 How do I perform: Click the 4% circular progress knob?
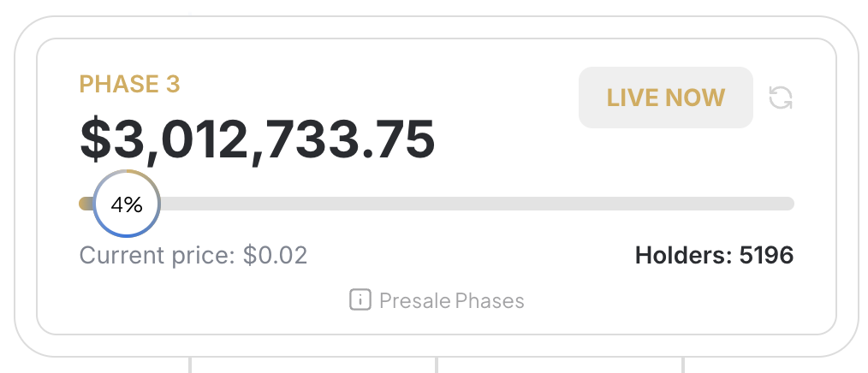(126, 204)
